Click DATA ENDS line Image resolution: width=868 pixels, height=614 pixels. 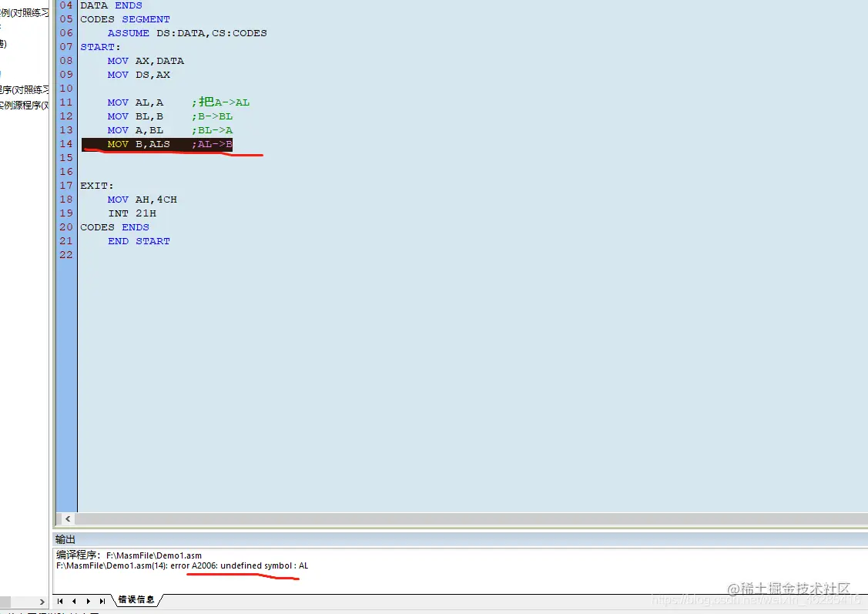pos(111,5)
